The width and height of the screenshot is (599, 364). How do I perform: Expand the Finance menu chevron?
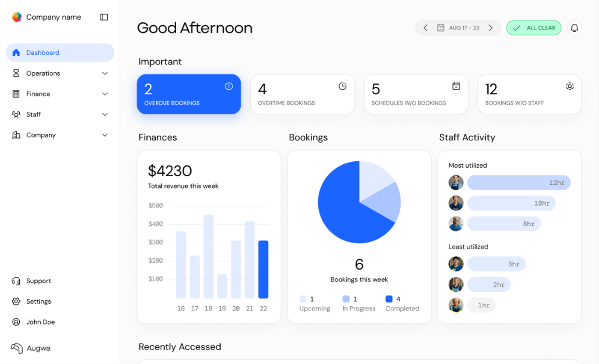(105, 94)
